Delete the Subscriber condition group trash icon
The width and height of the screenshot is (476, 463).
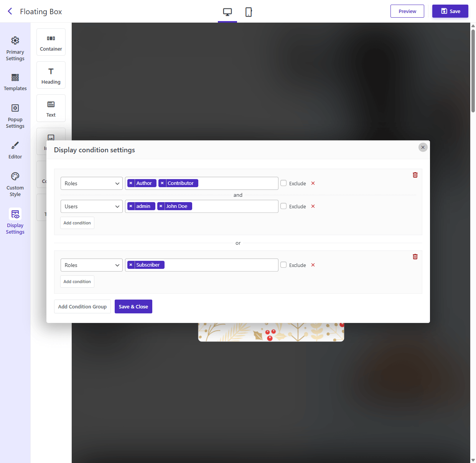pos(415,257)
